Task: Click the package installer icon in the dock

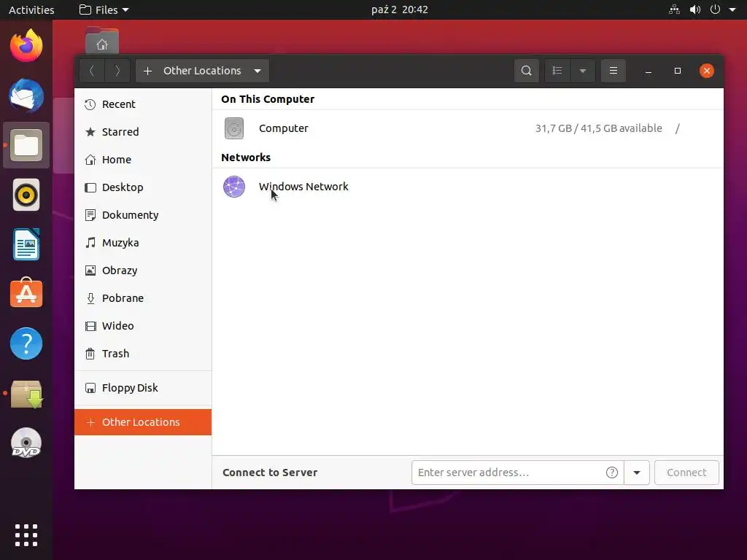Action: coord(26,394)
